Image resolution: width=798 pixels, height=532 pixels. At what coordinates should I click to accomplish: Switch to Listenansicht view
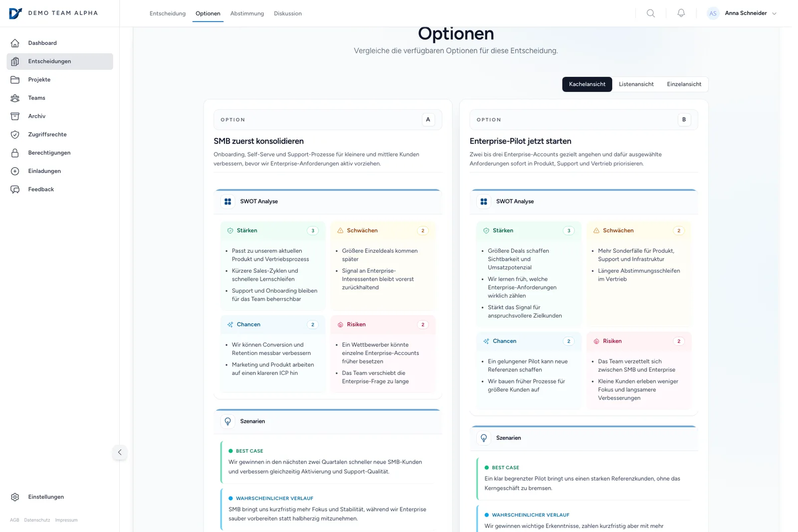(636, 84)
